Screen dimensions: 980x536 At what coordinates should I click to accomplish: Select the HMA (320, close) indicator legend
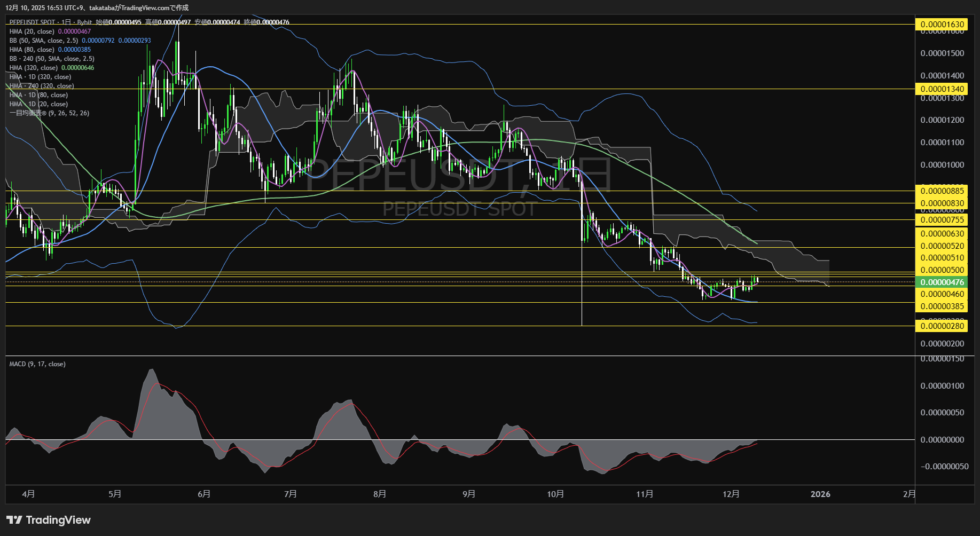(33, 68)
